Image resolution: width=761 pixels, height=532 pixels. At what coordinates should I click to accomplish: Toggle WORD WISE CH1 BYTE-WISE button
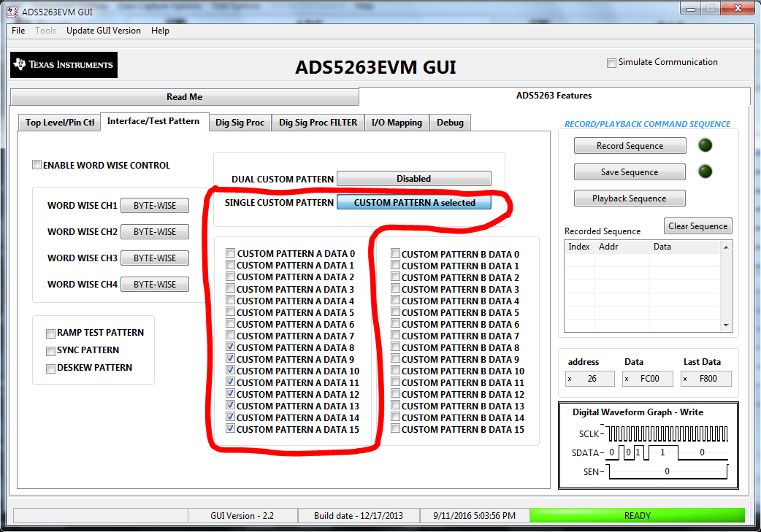[155, 206]
